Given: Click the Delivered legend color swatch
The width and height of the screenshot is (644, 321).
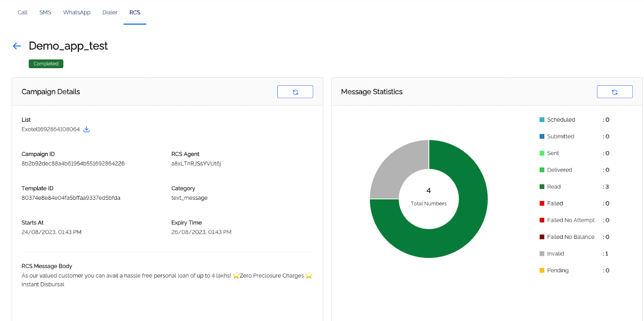Looking at the screenshot, I should coord(542,170).
